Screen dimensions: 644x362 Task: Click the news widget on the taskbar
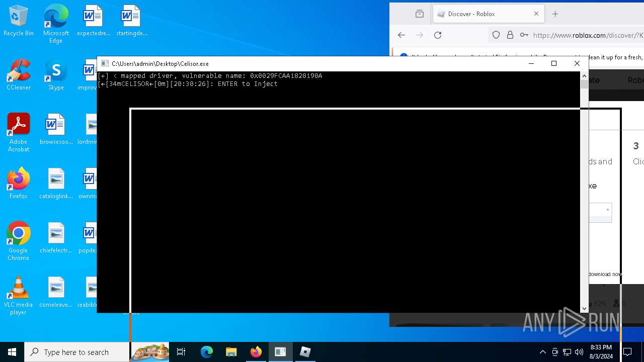[x=150, y=352]
